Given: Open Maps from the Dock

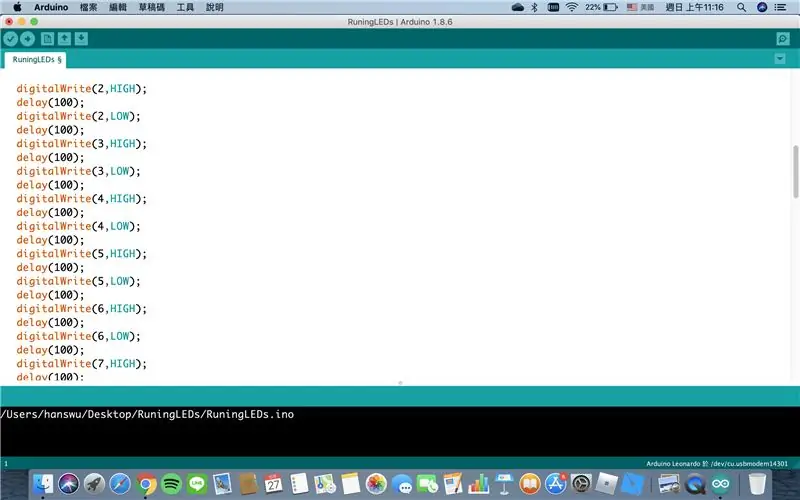Looking at the screenshot, I should click(x=325, y=484).
